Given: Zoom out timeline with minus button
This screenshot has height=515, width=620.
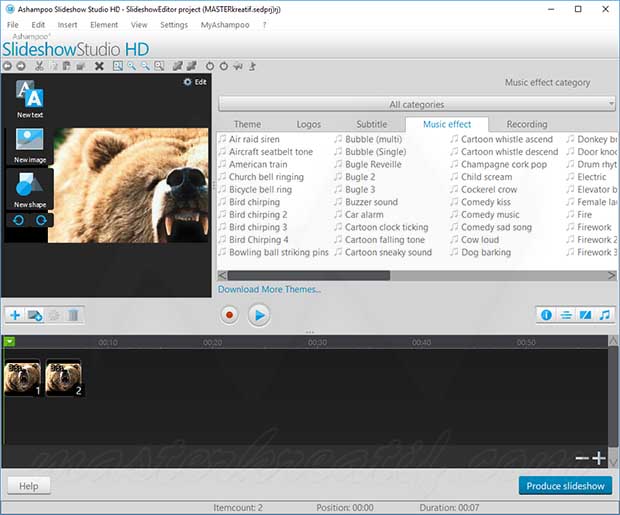Looking at the screenshot, I should (x=582, y=458).
